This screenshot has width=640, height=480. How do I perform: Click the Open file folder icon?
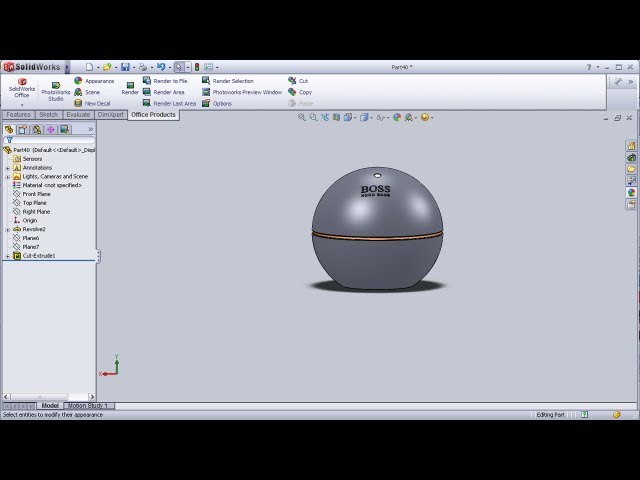(x=107, y=67)
